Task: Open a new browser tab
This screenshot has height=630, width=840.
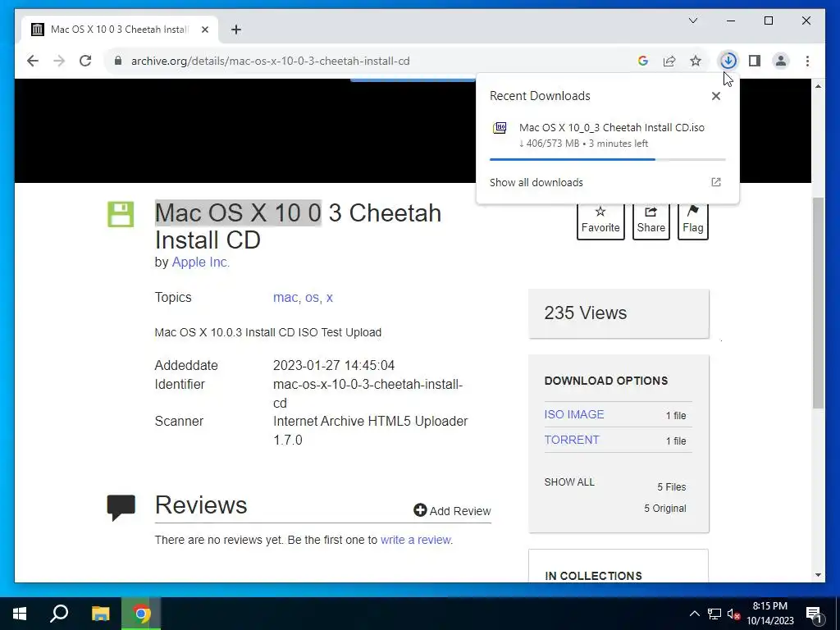Action: pyautogui.click(x=236, y=30)
